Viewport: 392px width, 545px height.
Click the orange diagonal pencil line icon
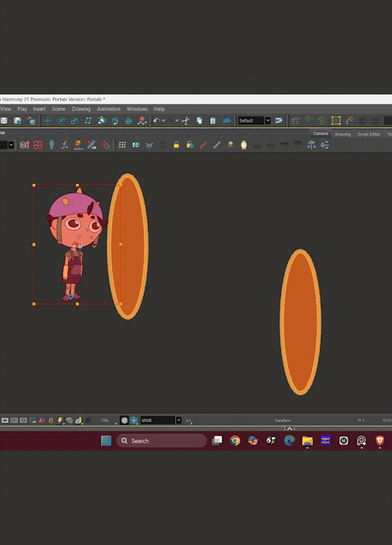[x=203, y=145]
